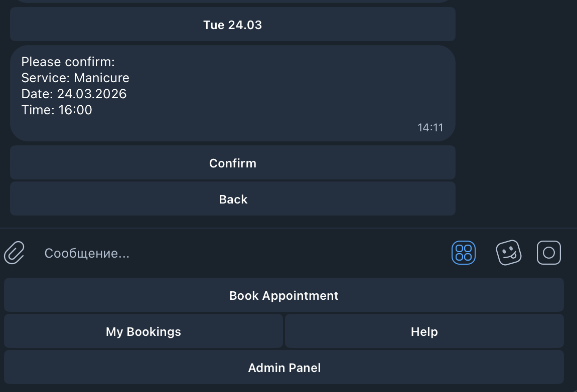The height and width of the screenshot is (392, 577).
Task: Click the 'Date: 24.03.2026' text line
Action: (74, 94)
